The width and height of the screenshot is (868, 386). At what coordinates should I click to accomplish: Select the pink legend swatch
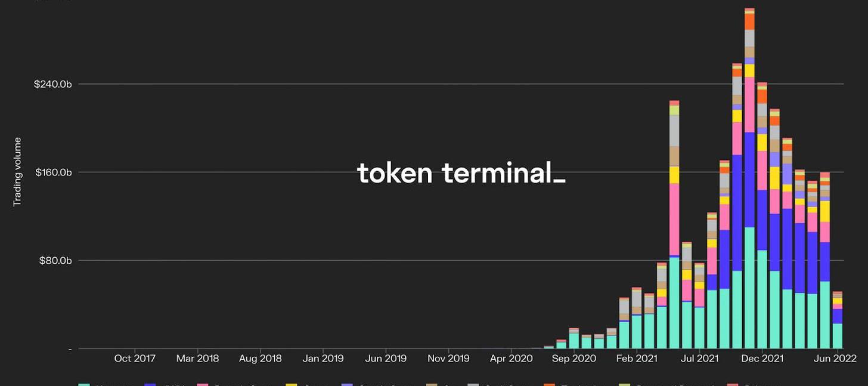(203, 384)
